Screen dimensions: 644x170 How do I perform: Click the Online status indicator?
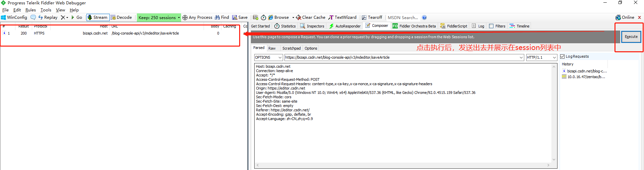pyautogui.click(x=625, y=17)
